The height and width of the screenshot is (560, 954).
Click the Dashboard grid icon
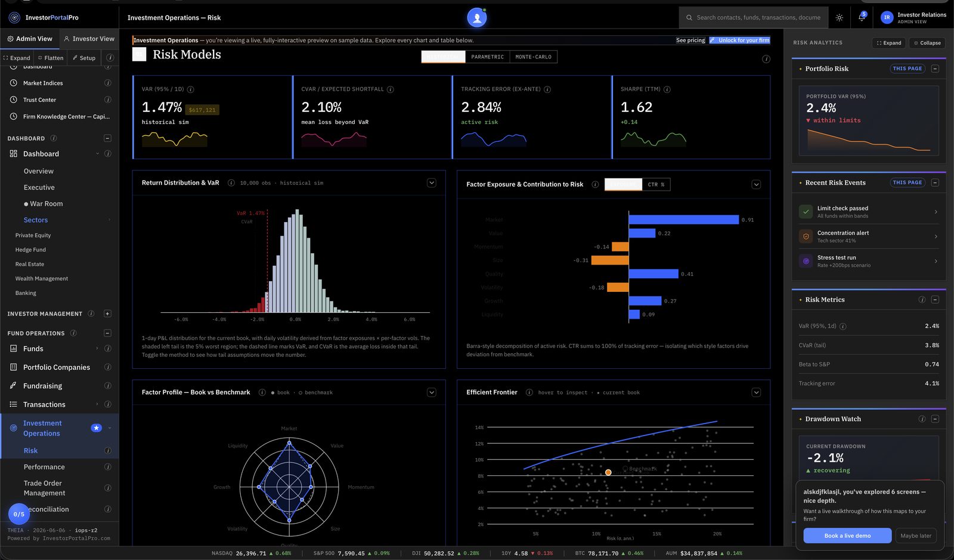pos(13,154)
